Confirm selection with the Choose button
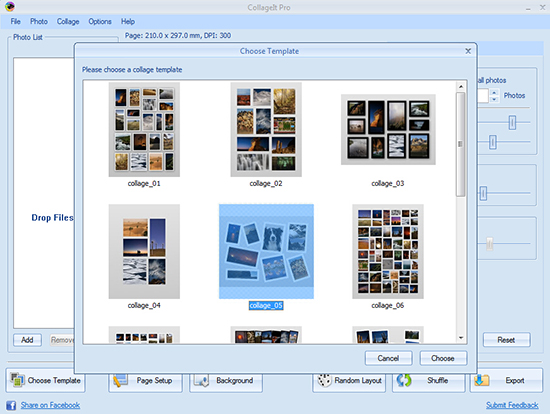The height and width of the screenshot is (414, 550). pos(443,358)
